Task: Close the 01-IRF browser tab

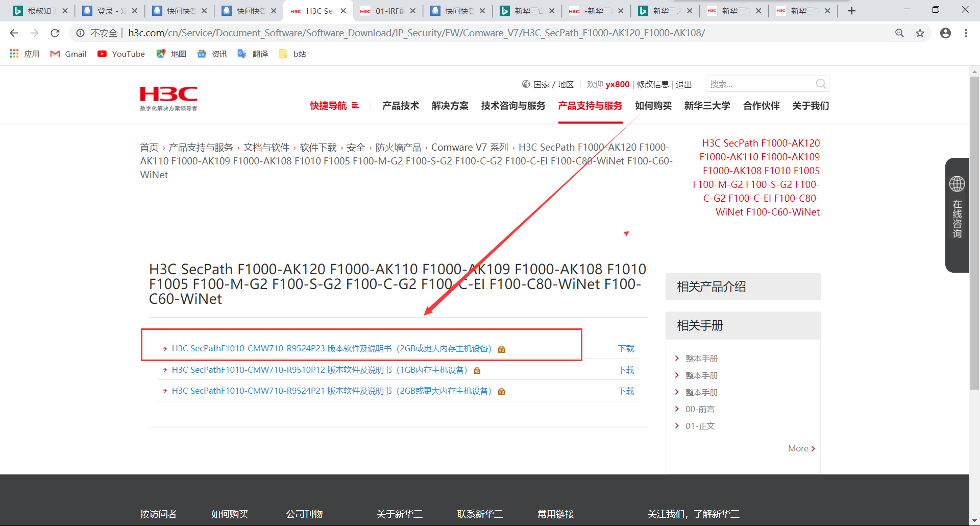Action: (x=412, y=11)
